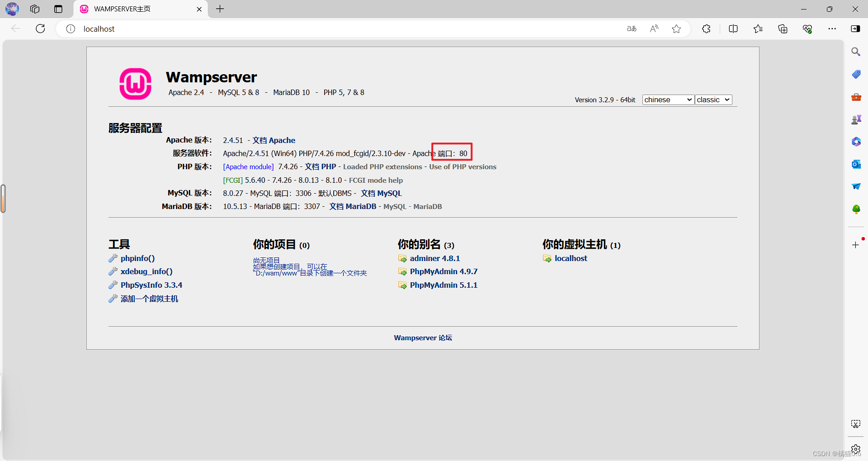Screen dimensions: 868x461
Task: Click the folder icon beside adminer 4.8.1
Action: [x=402, y=259]
